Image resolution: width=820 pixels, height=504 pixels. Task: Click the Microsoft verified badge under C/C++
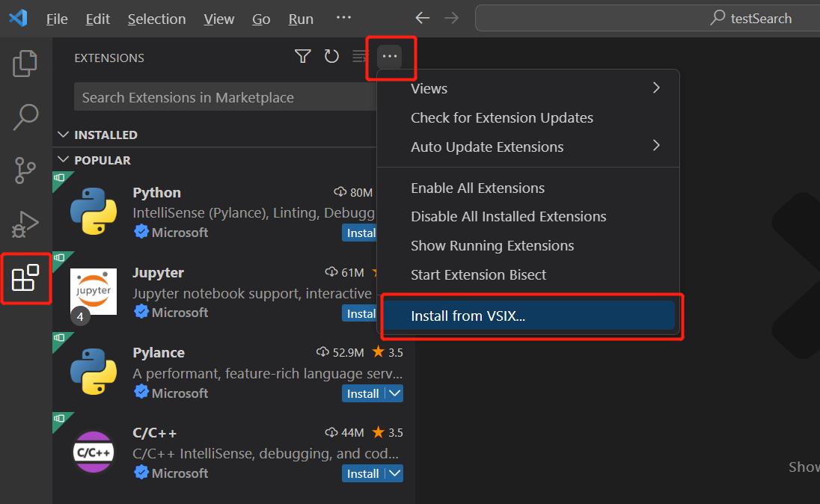click(141, 473)
